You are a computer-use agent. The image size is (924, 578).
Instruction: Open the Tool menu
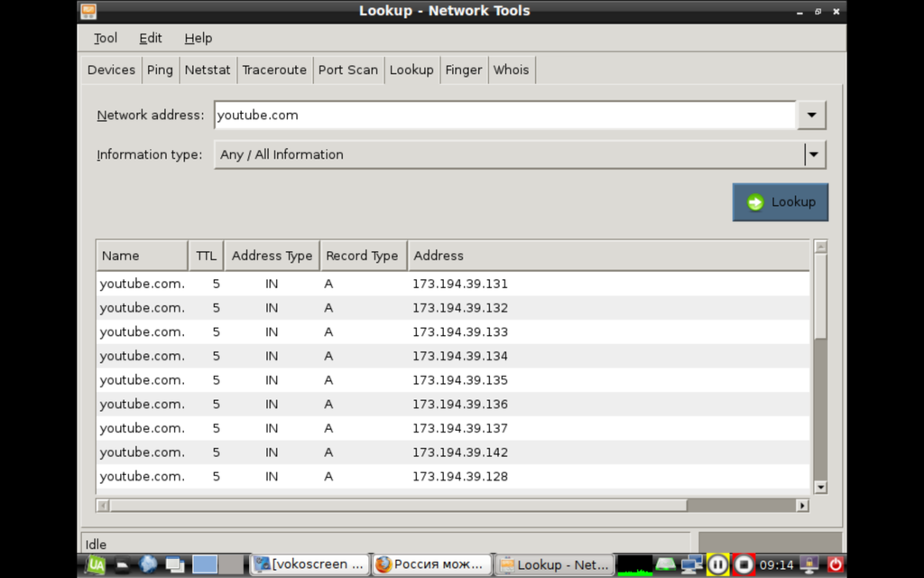[106, 38]
